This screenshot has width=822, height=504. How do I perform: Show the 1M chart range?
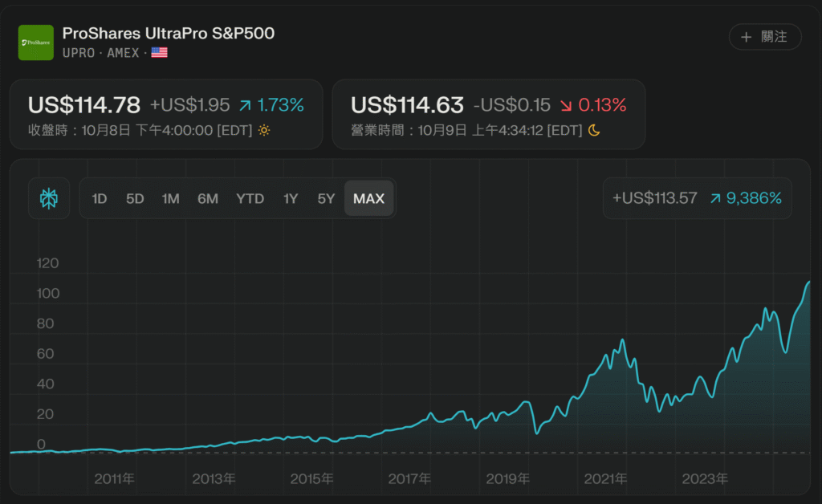170,198
